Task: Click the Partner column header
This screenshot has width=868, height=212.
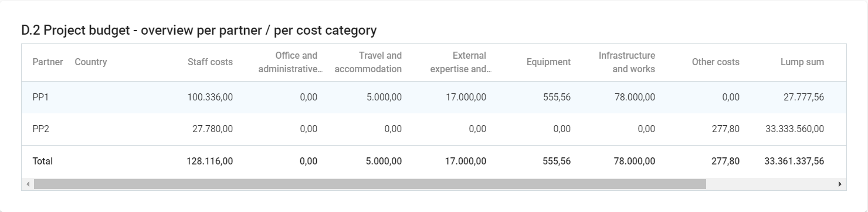Action: (x=48, y=62)
